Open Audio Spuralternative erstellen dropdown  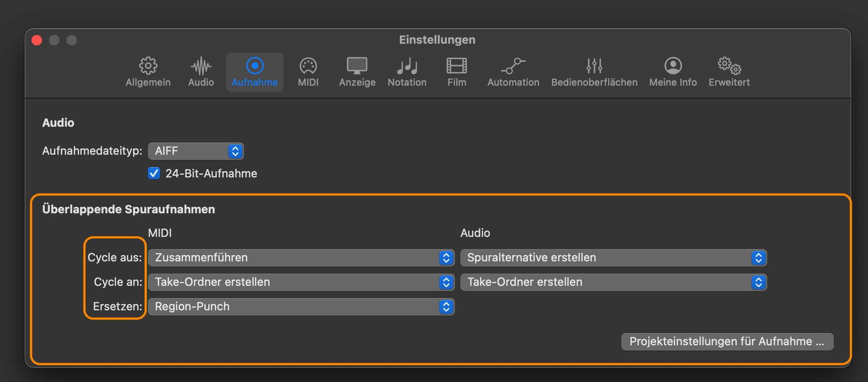[613, 258]
